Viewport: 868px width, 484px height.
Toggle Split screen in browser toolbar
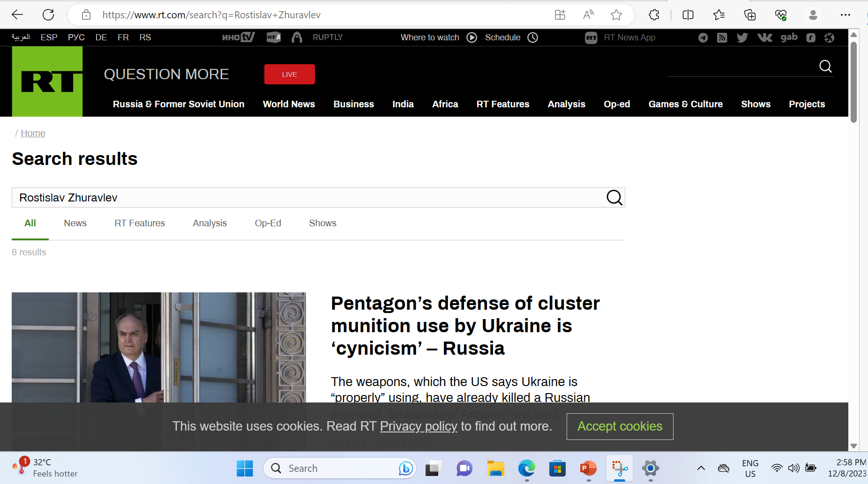pyautogui.click(x=688, y=15)
